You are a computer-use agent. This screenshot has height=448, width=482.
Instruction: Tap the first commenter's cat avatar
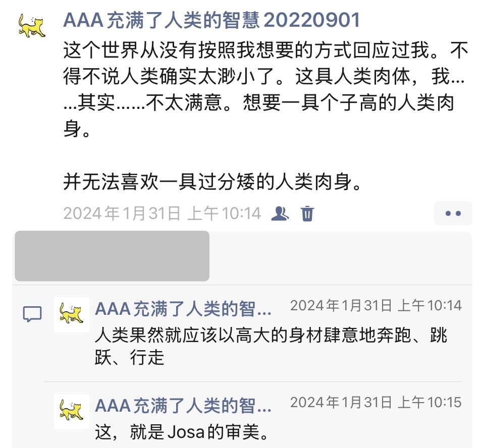(x=72, y=314)
